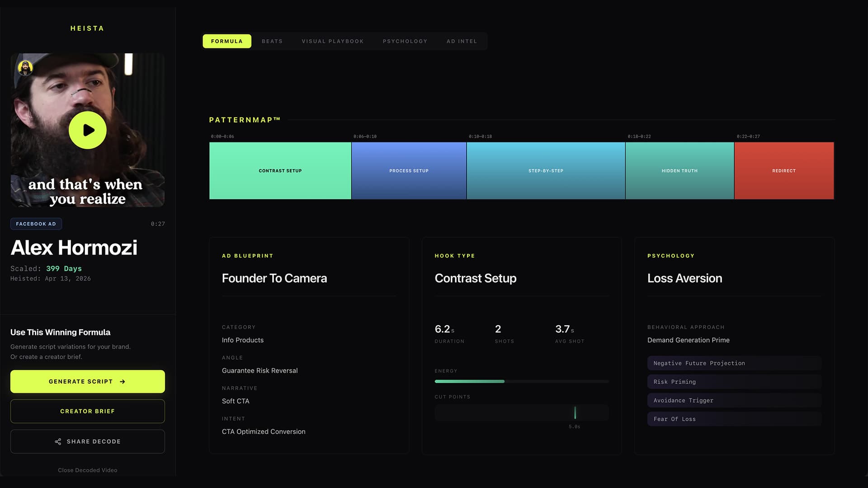Image resolution: width=868 pixels, height=488 pixels.
Task: Select the Formula tab
Action: tap(227, 41)
